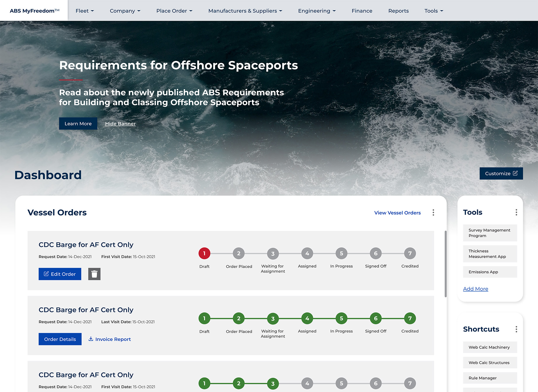This screenshot has height=392, width=538.
Task: Click the ABS MyFreedom home tab
Action: click(34, 11)
